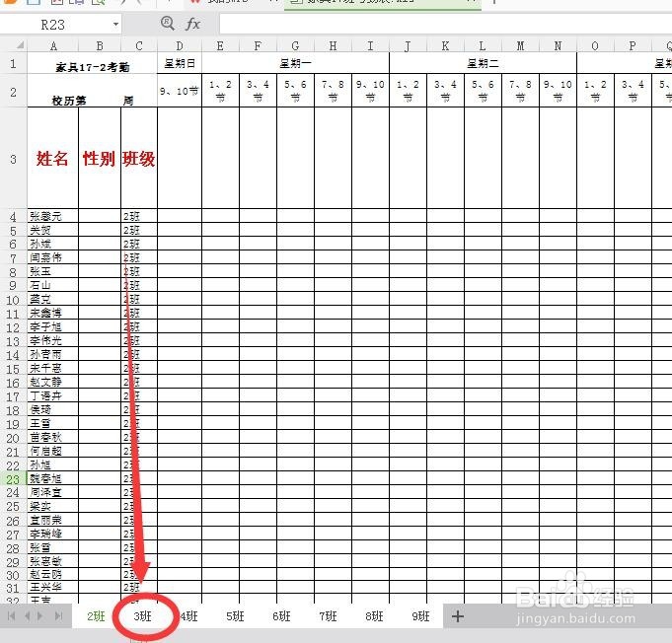Switch to the 9班 sheet tab
This screenshot has width=672, height=643.
coord(420,616)
